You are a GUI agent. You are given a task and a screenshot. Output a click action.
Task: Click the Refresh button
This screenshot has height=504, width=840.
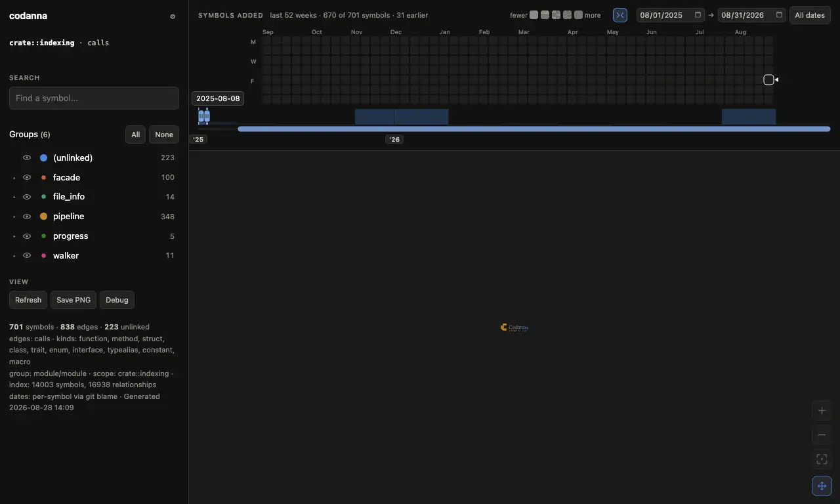click(x=28, y=300)
